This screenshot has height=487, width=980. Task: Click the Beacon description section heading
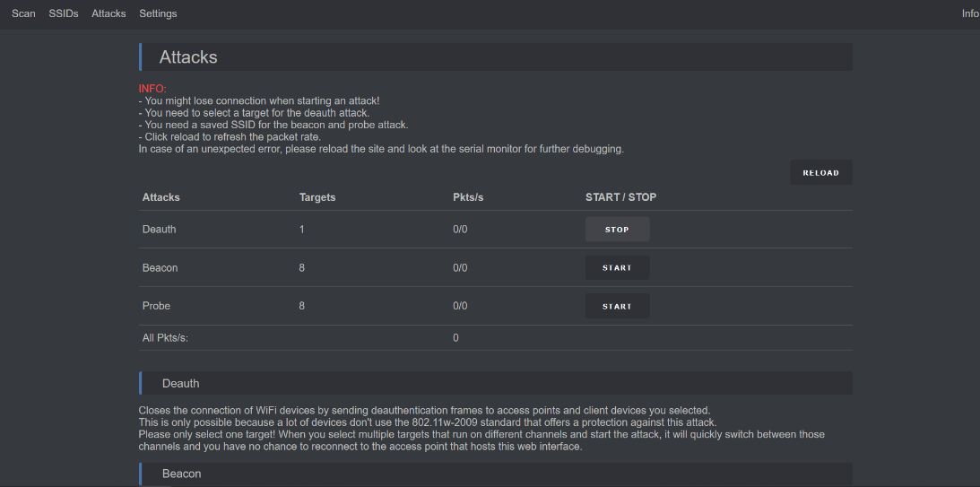point(181,474)
